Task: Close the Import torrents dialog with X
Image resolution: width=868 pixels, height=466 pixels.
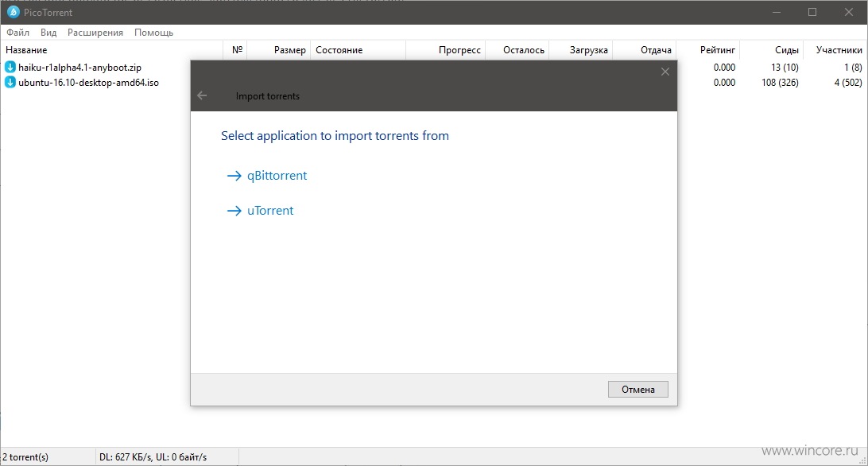Action: point(665,72)
